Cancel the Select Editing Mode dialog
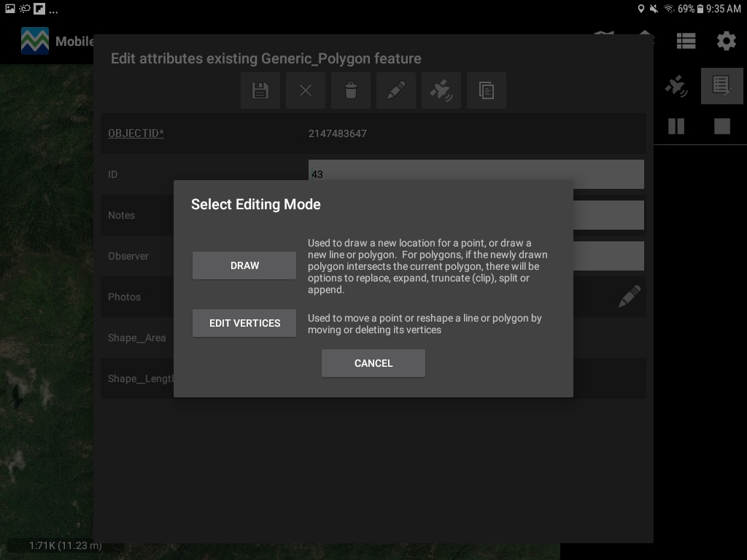Screen dimensions: 747x560 373,363
